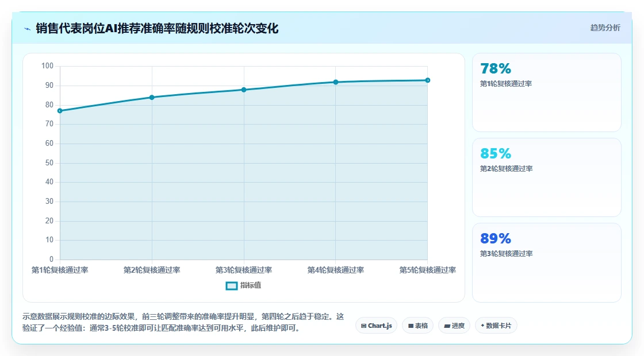Open the 85% 第2轮复核通过率 card
The height and width of the screenshot is (356, 644).
[547, 177]
